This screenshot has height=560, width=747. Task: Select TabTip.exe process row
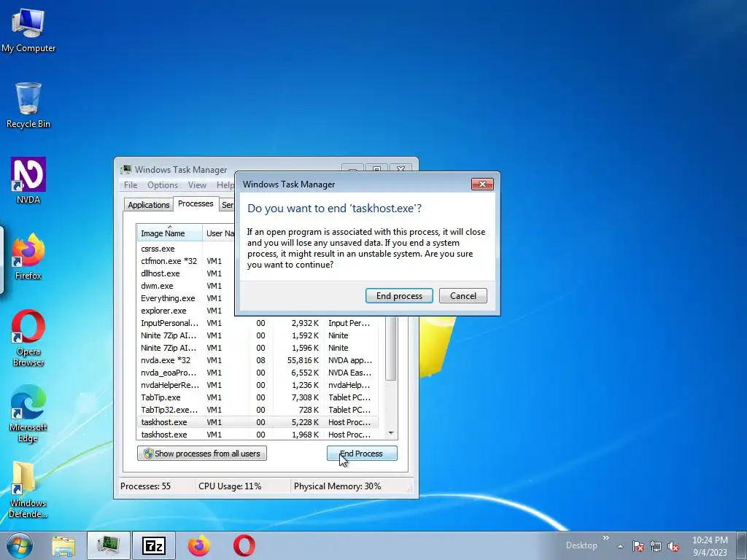point(258,397)
